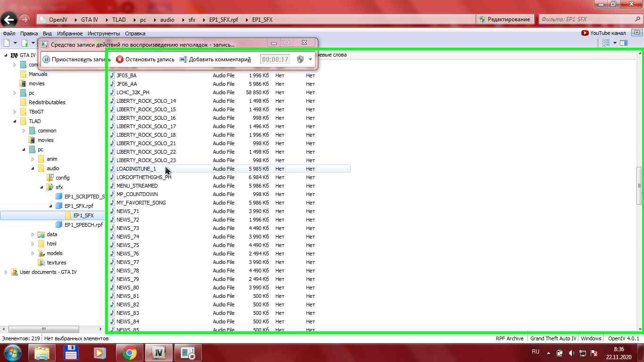Open Google Chrome from the taskbar
644x362 pixels.
pyautogui.click(x=130, y=353)
